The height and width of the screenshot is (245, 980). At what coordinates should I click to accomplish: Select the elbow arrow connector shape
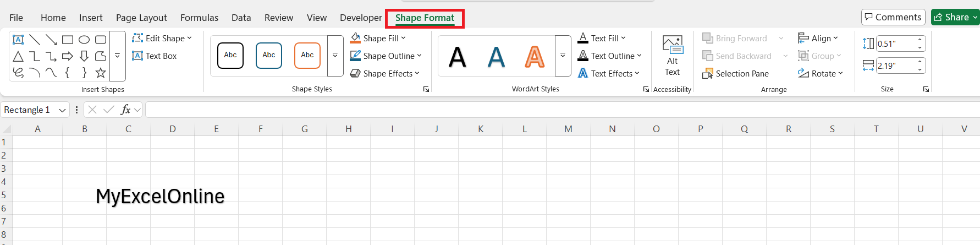tap(51, 56)
